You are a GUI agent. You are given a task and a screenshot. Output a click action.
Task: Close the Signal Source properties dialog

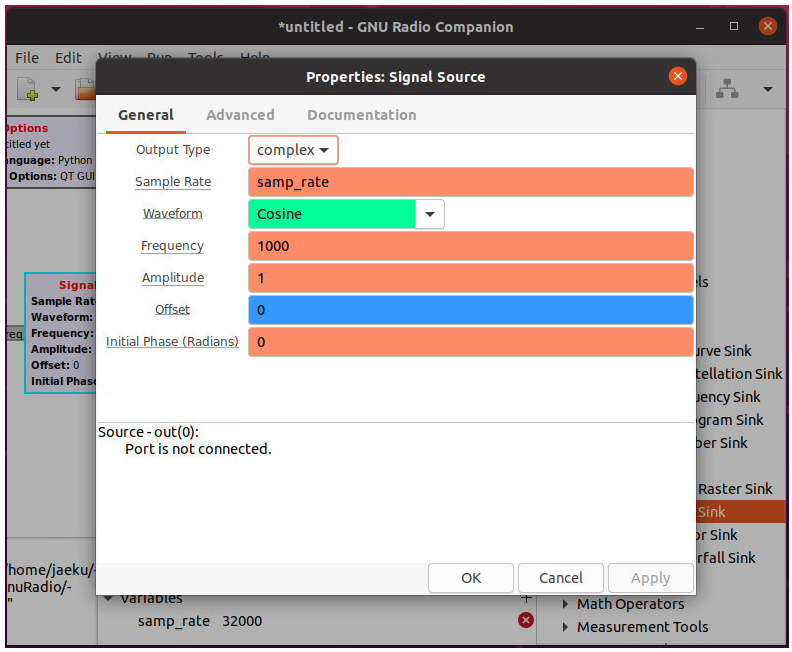click(x=677, y=76)
